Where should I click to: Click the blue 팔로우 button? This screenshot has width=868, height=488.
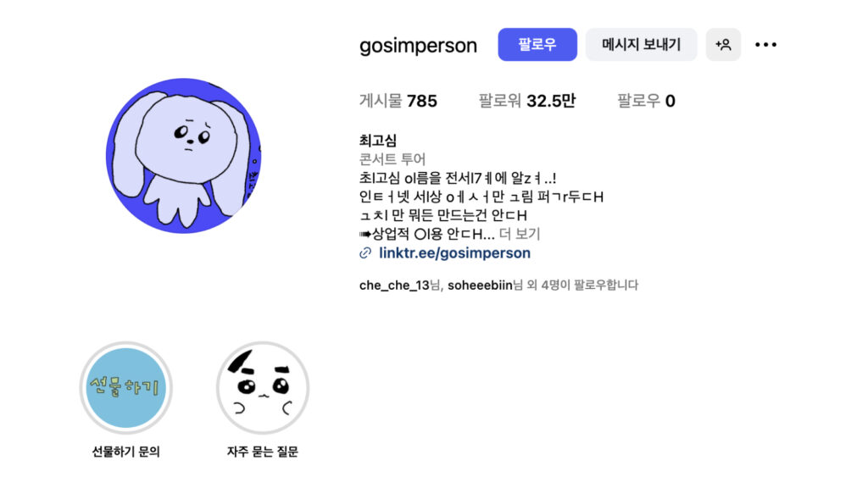pos(537,45)
